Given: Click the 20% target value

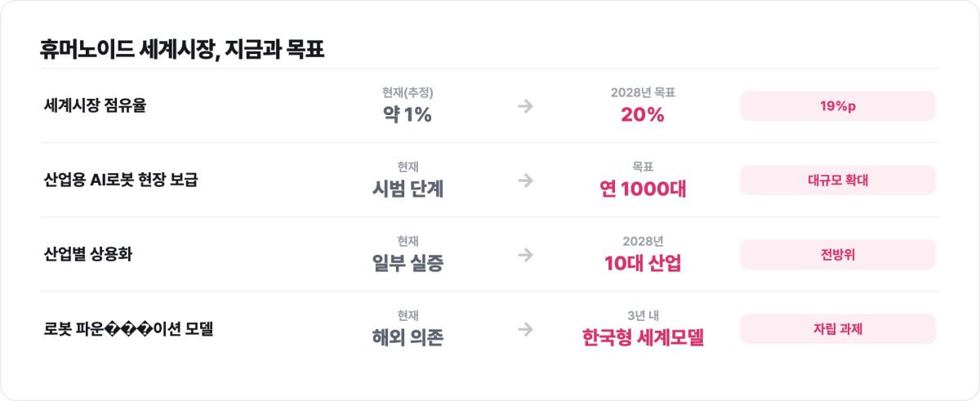Looking at the screenshot, I should tap(643, 115).
